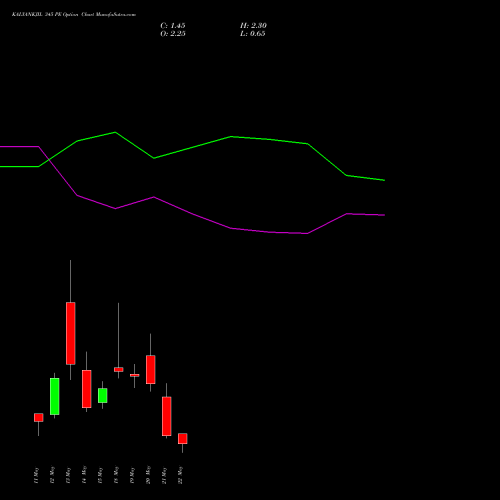Click the '14 May' date axis label
The width and height of the screenshot is (500, 500).
[84, 475]
